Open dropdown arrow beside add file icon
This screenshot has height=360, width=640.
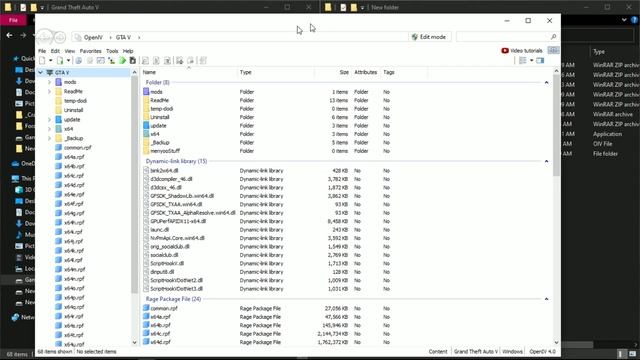click(68, 61)
